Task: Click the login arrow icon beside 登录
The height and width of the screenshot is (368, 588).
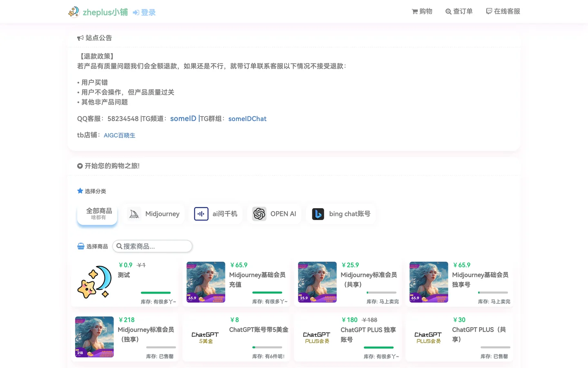Action: coord(136,13)
